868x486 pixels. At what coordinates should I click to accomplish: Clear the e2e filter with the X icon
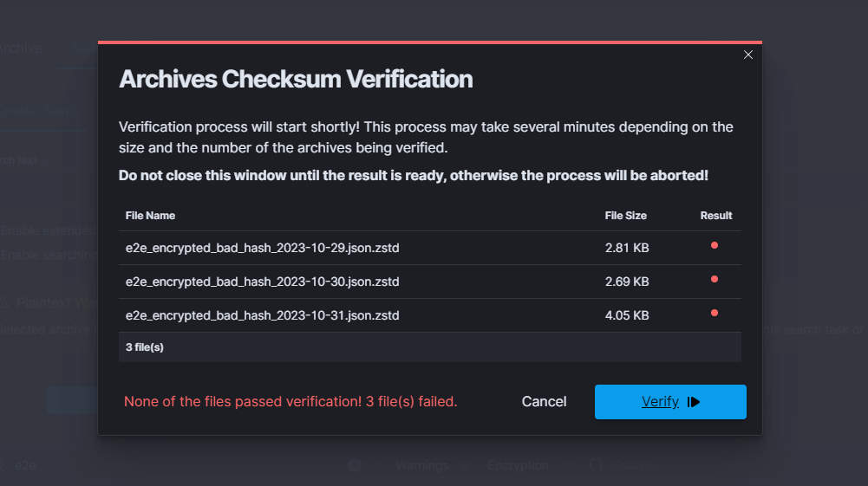click(x=355, y=466)
